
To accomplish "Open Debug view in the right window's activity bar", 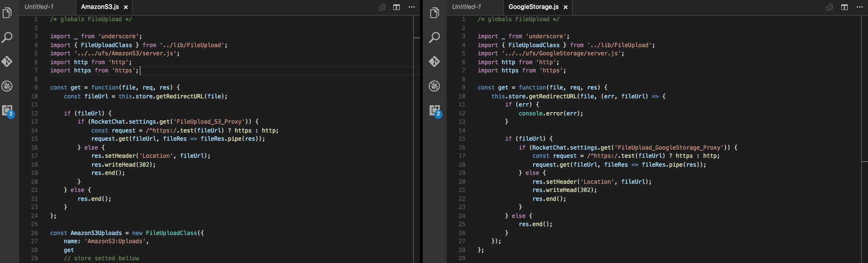I will tap(435, 86).
